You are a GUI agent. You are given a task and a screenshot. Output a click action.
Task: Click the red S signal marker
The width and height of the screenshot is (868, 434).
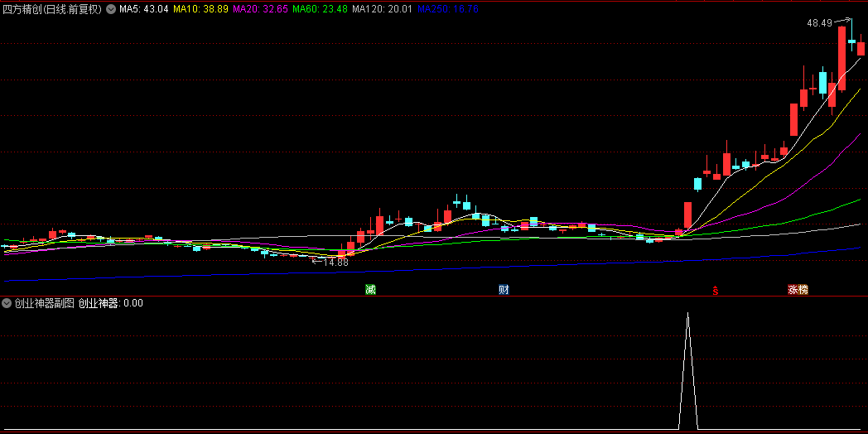coord(716,290)
